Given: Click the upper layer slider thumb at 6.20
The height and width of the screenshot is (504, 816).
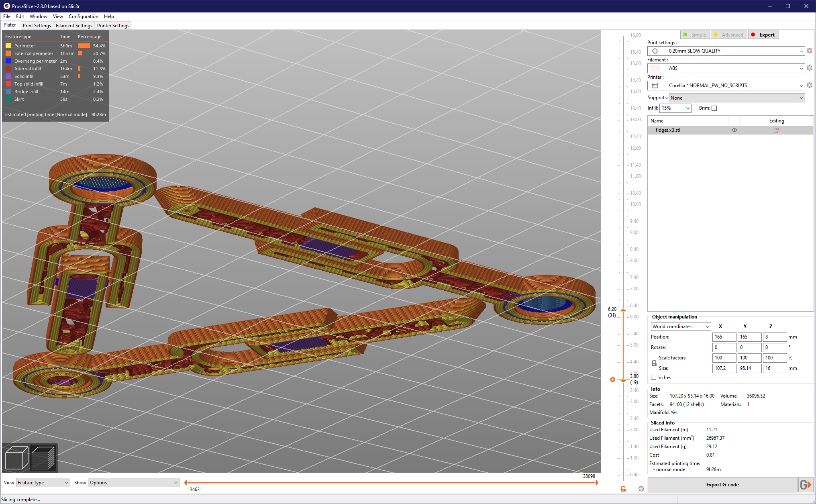Looking at the screenshot, I should [x=623, y=310].
